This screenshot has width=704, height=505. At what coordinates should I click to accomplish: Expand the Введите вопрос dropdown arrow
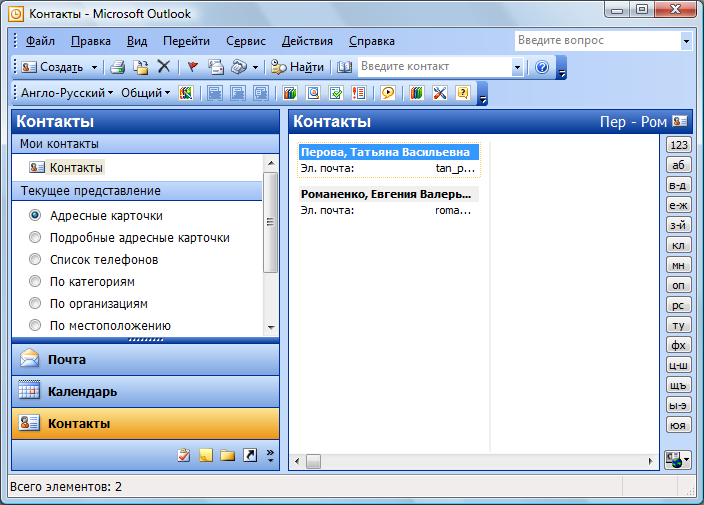[686, 41]
